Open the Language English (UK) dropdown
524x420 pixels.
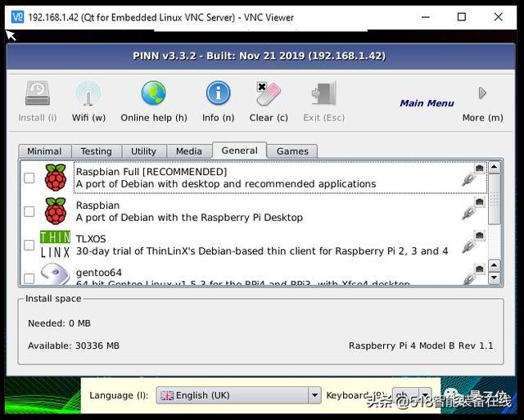[238, 395]
